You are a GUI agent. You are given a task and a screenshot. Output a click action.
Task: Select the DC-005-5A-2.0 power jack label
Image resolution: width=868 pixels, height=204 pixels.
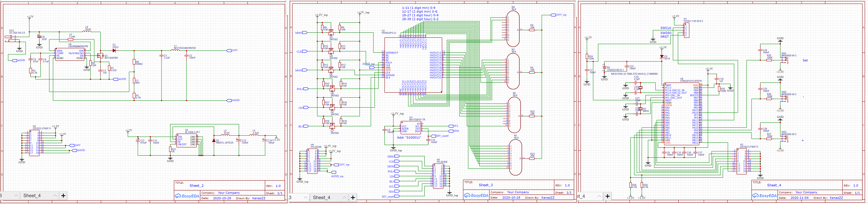pyautogui.click(x=17, y=33)
